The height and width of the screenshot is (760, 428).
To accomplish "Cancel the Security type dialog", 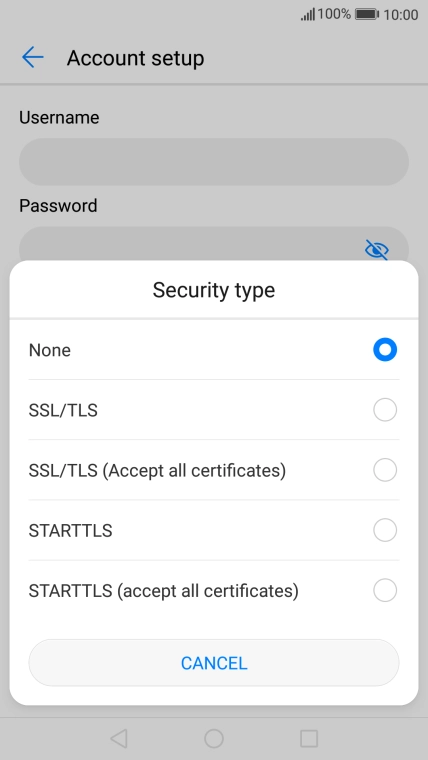I will pyautogui.click(x=214, y=663).
